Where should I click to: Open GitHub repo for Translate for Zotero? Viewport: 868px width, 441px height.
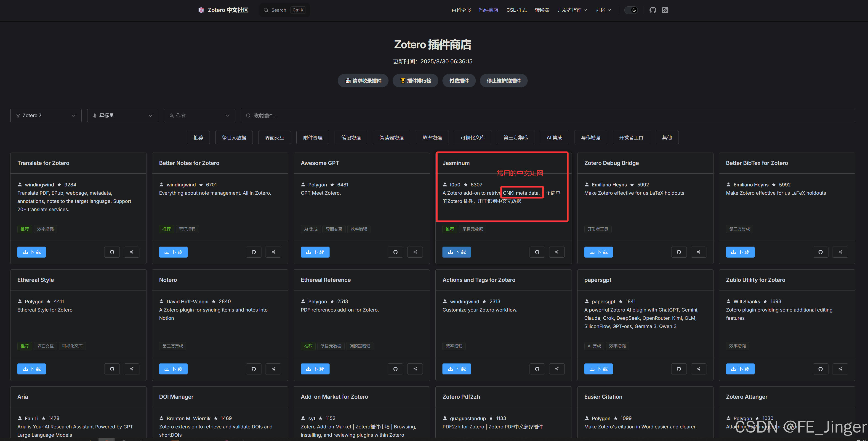tap(112, 252)
